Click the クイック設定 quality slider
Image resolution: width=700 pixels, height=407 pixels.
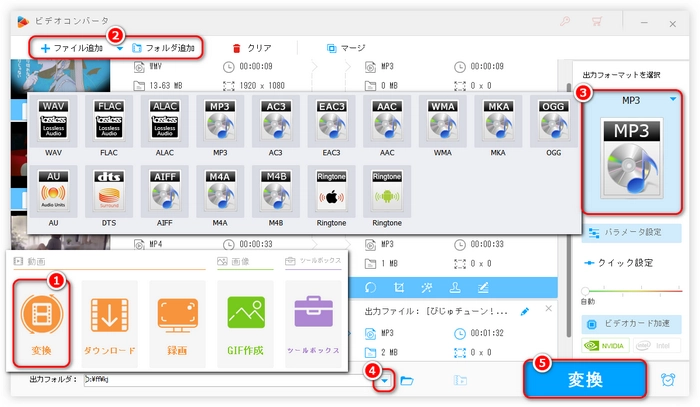coord(630,289)
